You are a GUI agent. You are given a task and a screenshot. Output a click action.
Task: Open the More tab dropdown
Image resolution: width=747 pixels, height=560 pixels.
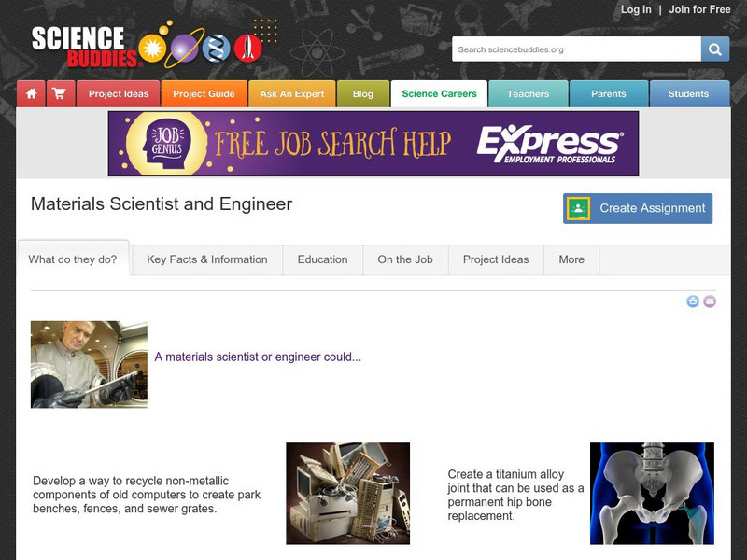click(571, 260)
